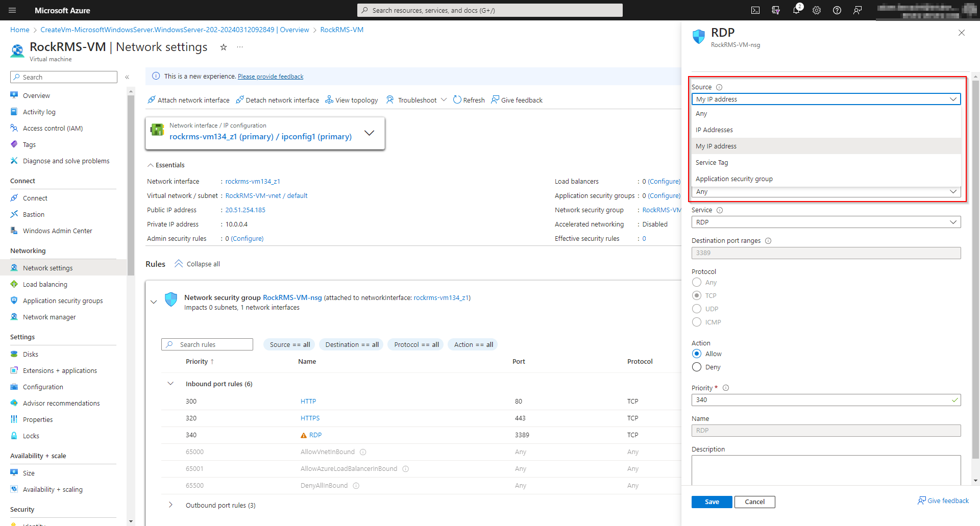Save the RDP rule changes
This screenshot has width=980, height=526.
712,502
